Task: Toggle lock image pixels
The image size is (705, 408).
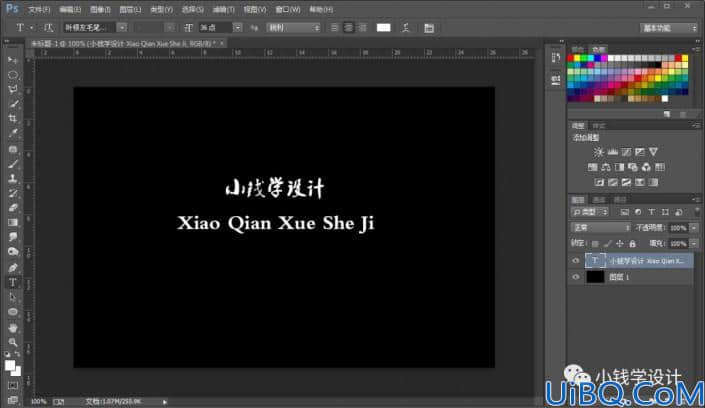Action: click(x=607, y=244)
